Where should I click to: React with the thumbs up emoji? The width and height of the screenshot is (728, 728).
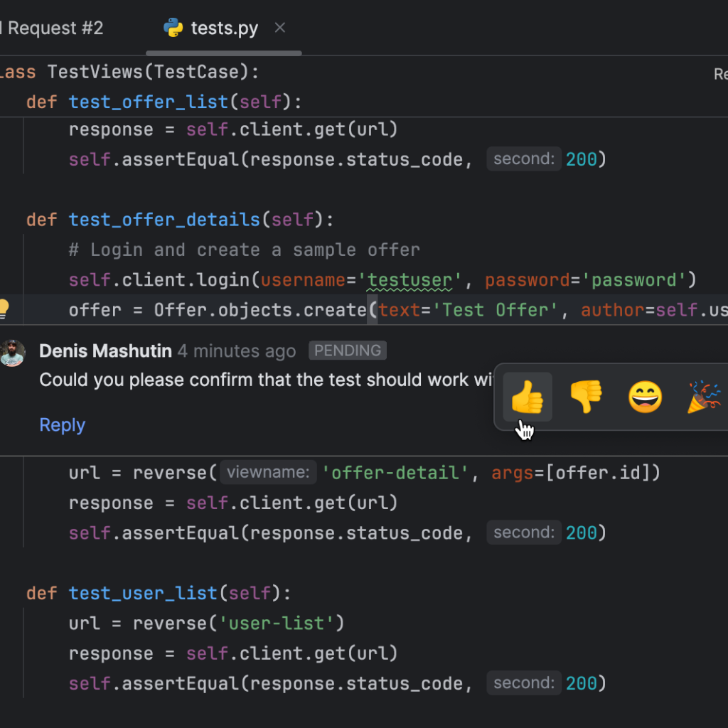[527, 397]
